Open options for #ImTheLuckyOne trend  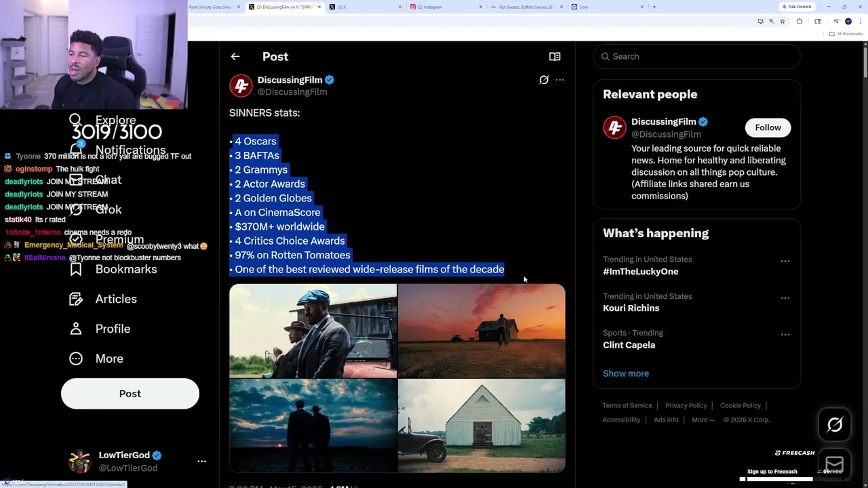coord(785,261)
